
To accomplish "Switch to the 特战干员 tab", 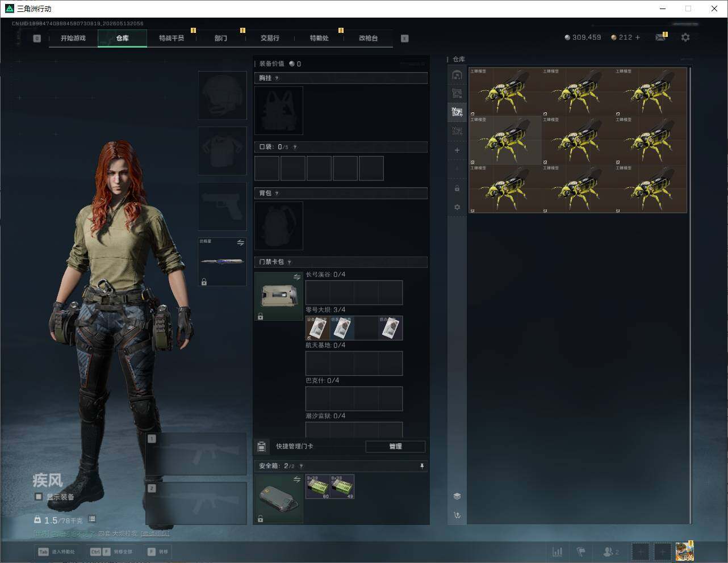I will pyautogui.click(x=171, y=38).
